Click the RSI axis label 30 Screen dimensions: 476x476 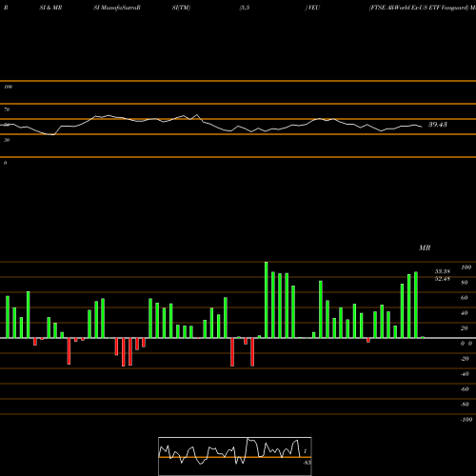point(7,140)
